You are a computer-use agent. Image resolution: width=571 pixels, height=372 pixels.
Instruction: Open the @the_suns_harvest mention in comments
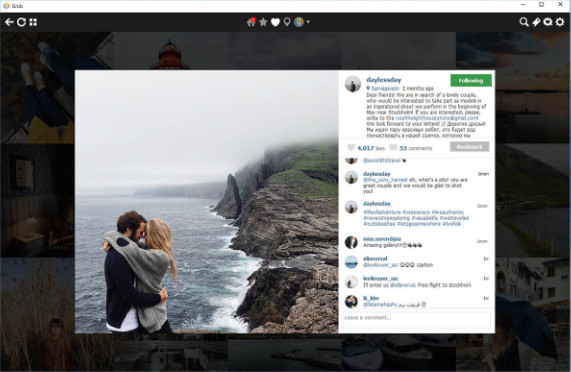(385, 180)
